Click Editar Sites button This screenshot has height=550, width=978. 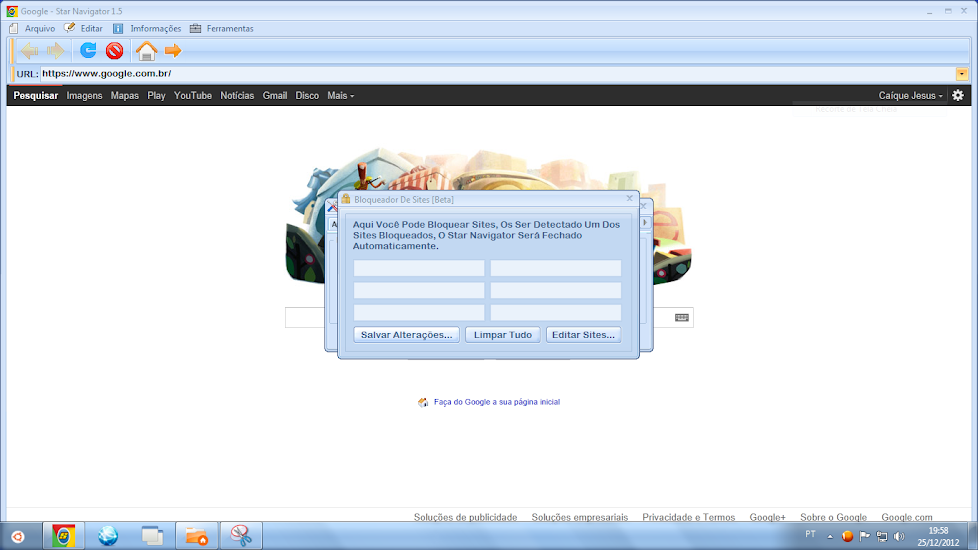pos(583,335)
